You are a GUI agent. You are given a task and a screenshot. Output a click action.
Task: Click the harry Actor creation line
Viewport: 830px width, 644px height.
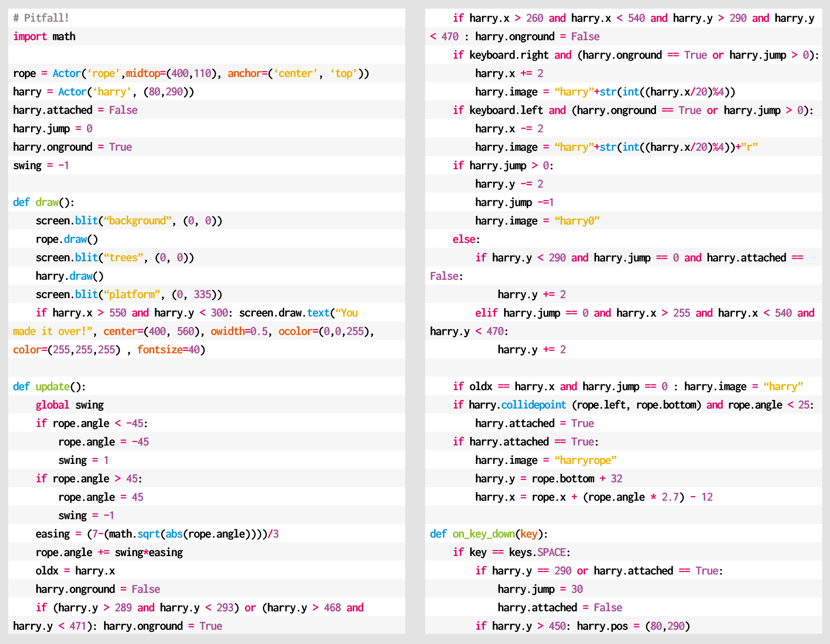[102, 92]
